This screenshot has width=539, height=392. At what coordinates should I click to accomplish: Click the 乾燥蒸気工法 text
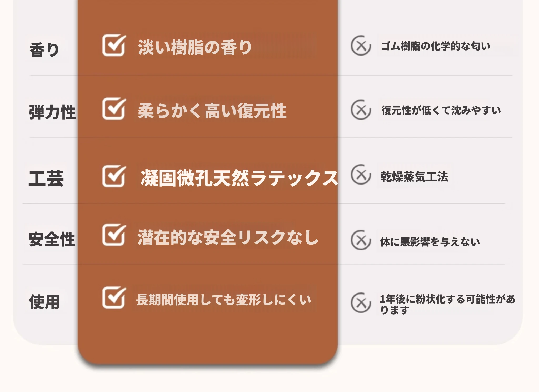pyautogui.click(x=414, y=177)
